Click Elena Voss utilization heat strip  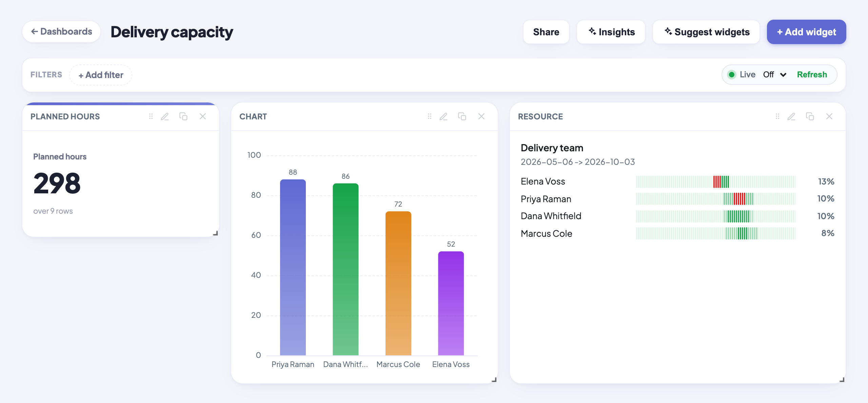[x=716, y=181]
